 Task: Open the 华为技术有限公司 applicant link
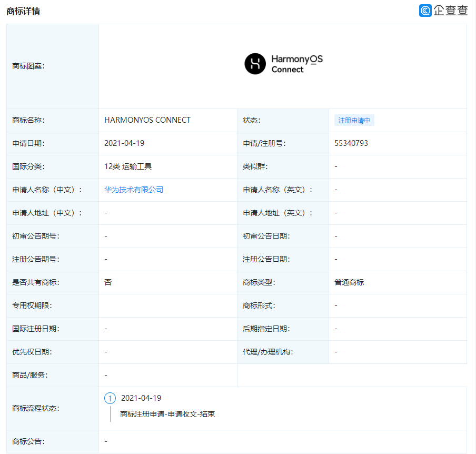click(x=133, y=190)
